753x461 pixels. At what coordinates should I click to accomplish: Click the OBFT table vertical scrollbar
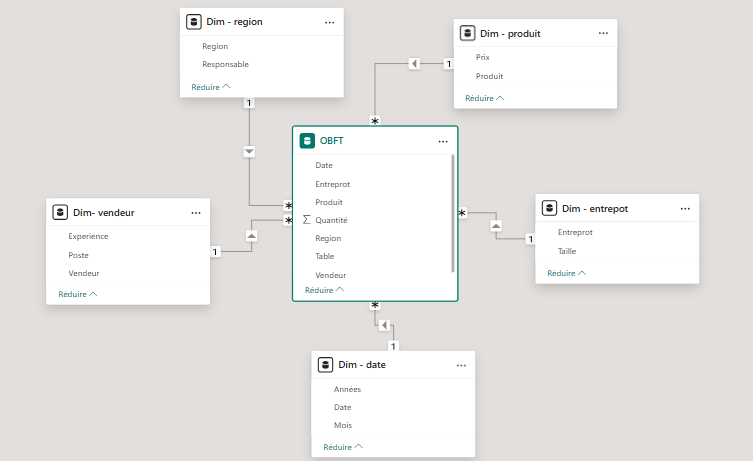click(x=453, y=212)
